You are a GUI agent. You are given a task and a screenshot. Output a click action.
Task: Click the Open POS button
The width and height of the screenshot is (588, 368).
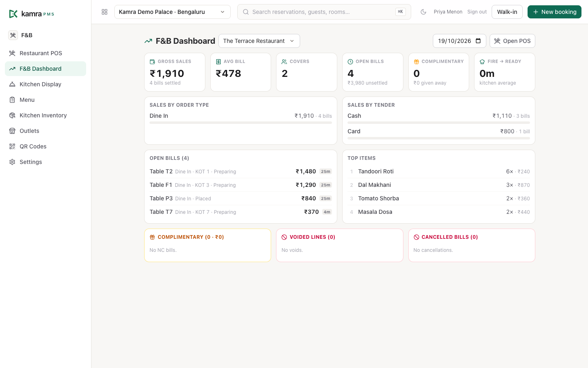click(512, 41)
